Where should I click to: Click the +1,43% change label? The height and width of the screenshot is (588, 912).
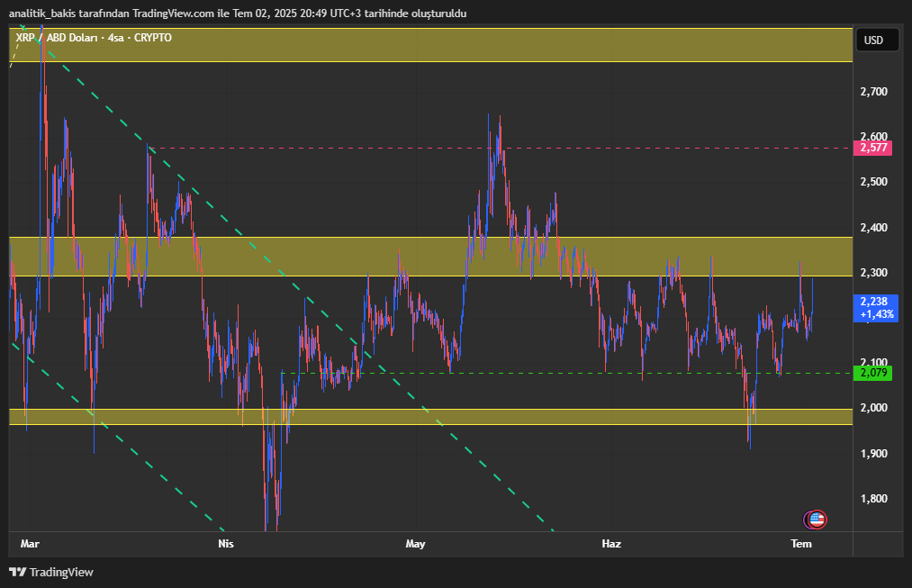(x=877, y=314)
